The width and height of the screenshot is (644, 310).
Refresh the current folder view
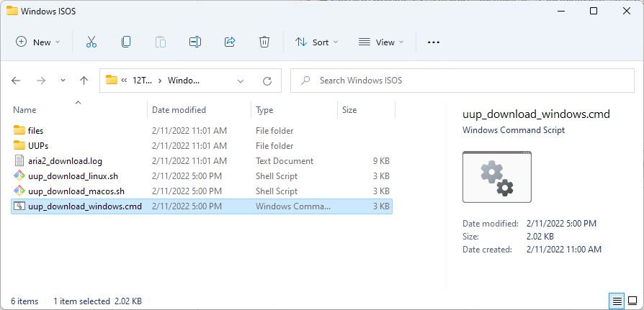coord(267,81)
